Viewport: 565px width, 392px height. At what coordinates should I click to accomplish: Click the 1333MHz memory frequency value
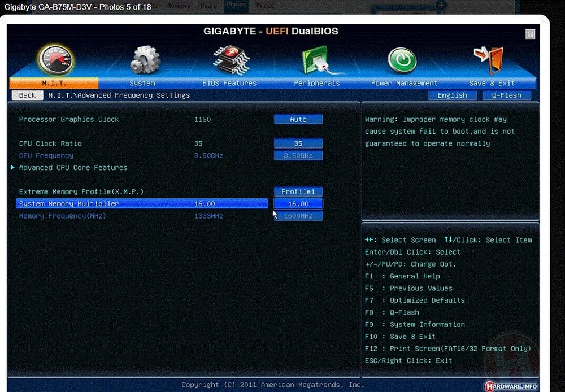coord(208,216)
